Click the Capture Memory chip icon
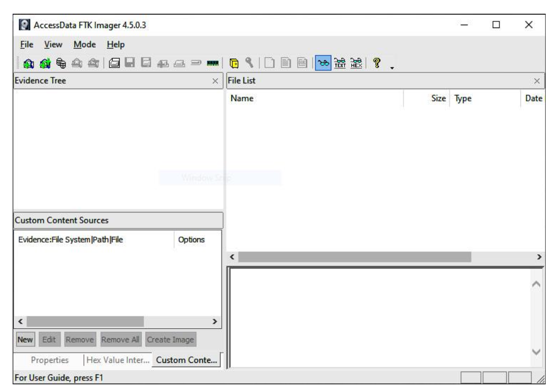555x392 pixels. 212,63
